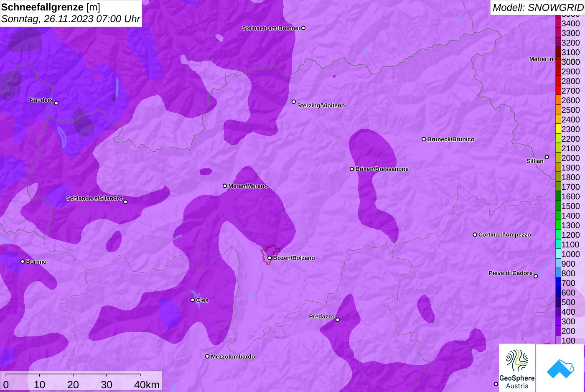Click the Bozen/Bolzano city marker

[270, 258]
